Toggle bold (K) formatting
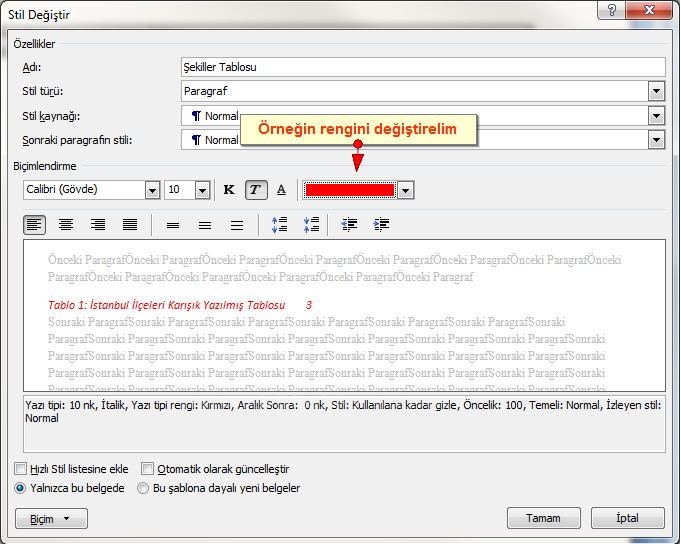The height and width of the screenshot is (544, 681). [x=229, y=190]
